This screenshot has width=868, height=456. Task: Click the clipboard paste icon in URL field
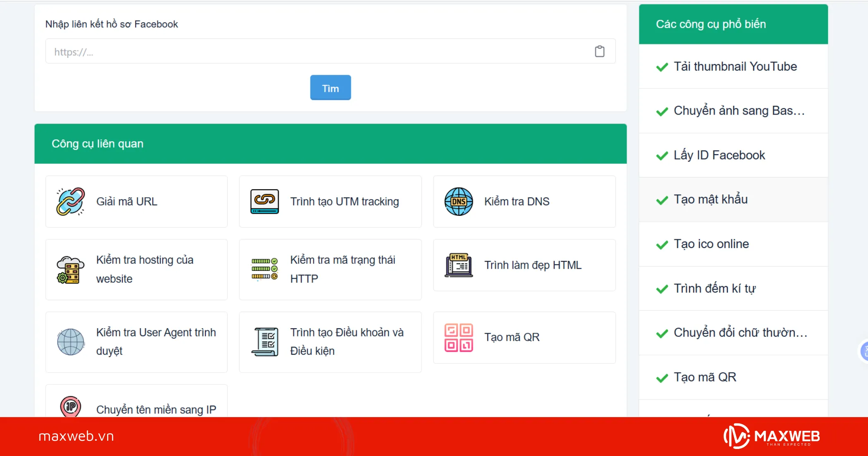pos(599,51)
